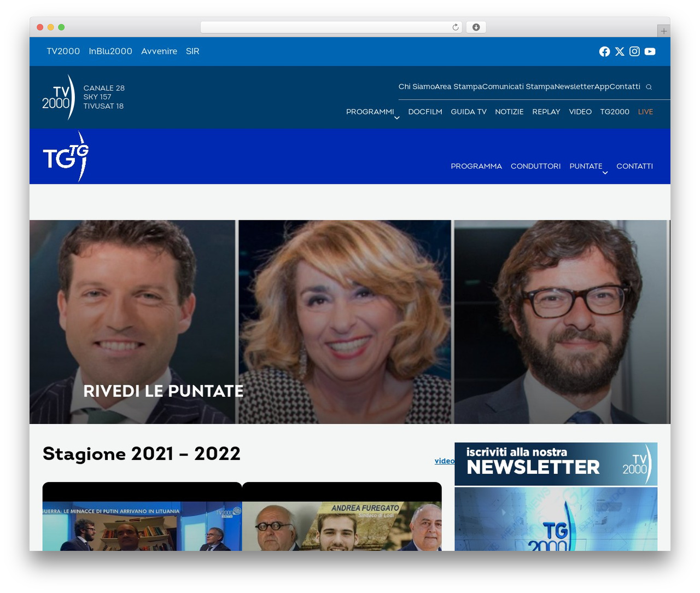Click TV2000 link in top bar

click(63, 51)
